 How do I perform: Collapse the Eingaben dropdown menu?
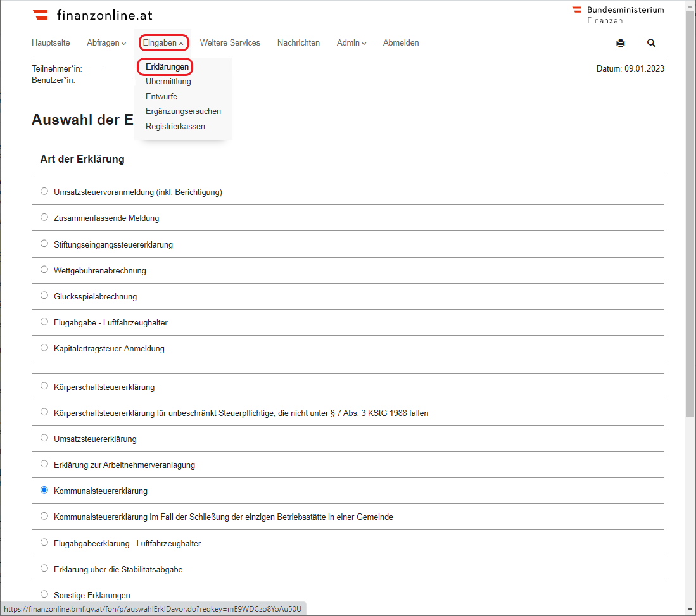coord(163,43)
